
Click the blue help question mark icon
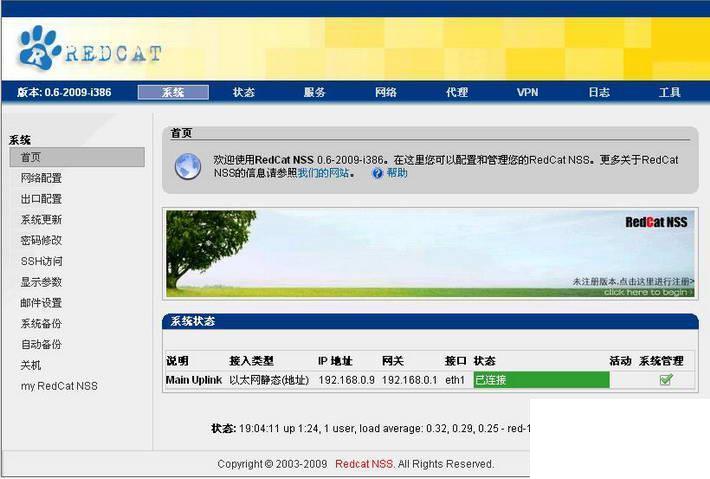[x=377, y=173]
